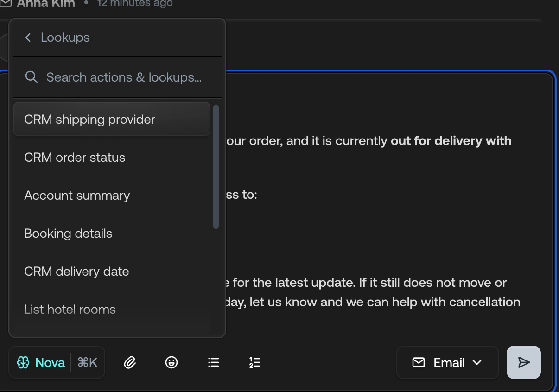Click the envelope icon in Email selector

pyautogui.click(x=419, y=362)
